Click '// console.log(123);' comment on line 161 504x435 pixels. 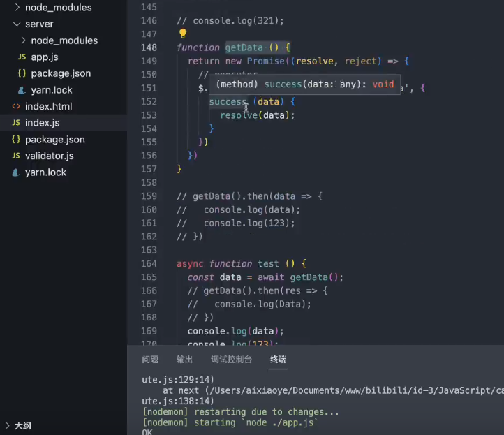pos(236,223)
